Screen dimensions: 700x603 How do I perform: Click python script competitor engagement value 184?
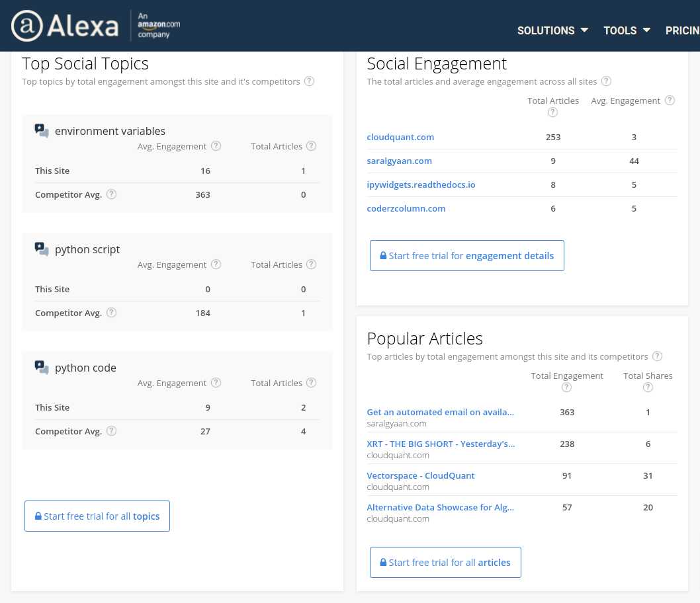[202, 313]
